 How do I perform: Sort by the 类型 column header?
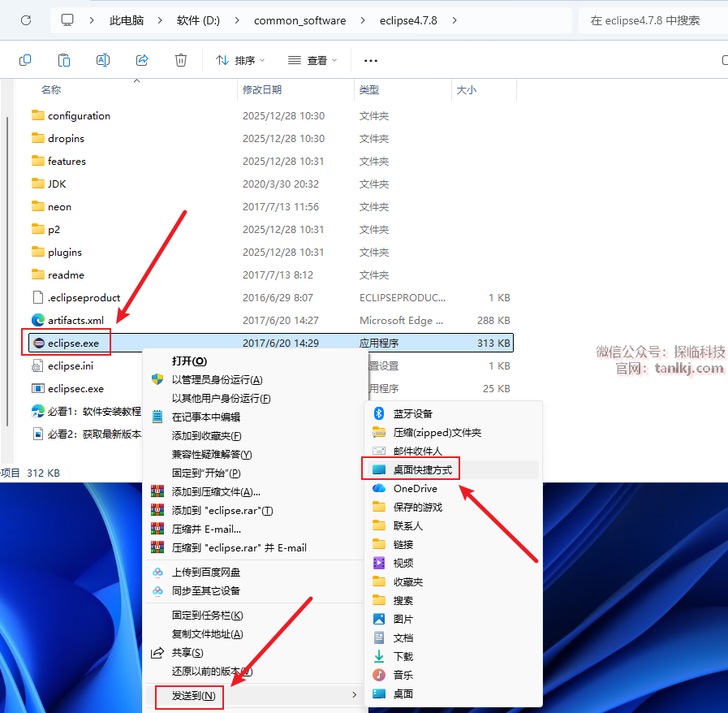pyautogui.click(x=369, y=89)
